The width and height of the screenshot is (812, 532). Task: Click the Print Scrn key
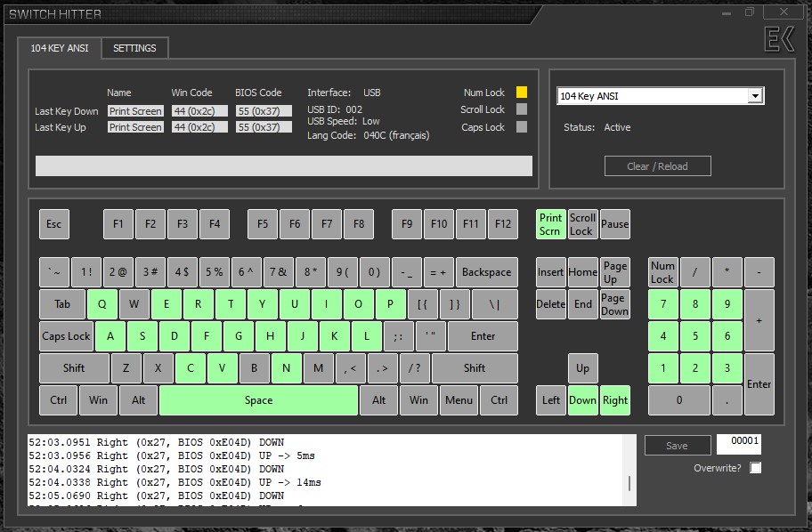point(550,224)
